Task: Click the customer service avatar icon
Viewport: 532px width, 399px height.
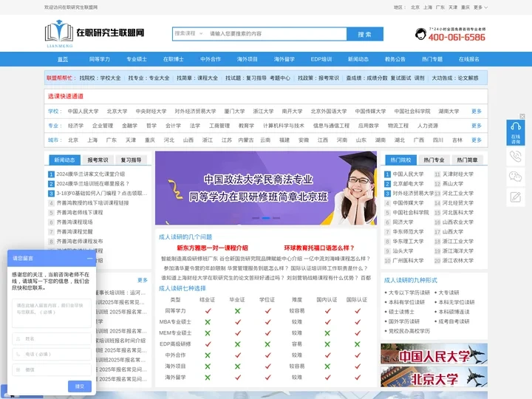Action: tap(420, 34)
